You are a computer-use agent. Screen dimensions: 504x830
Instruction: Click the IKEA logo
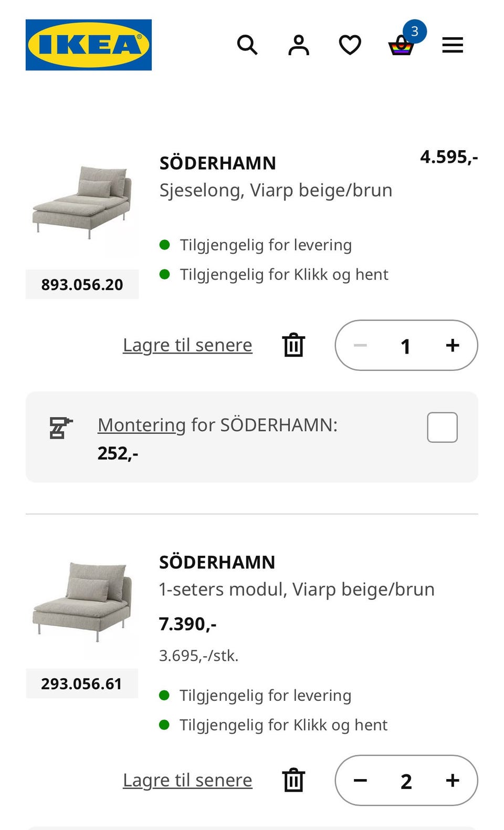[x=88, y=45]
